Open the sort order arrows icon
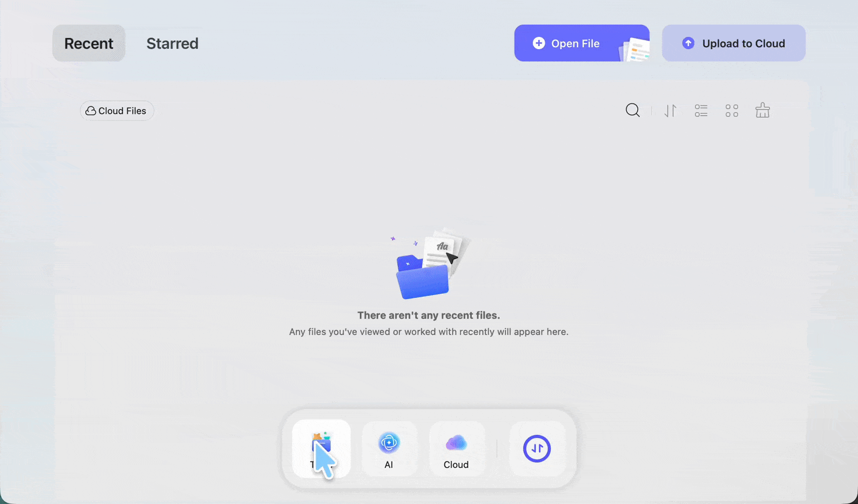 coord(670,111)
